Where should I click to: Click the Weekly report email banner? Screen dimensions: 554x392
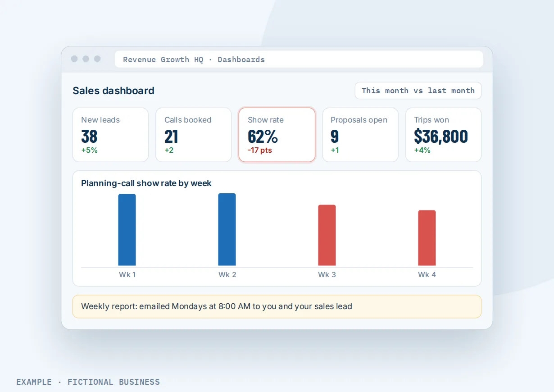277,306
